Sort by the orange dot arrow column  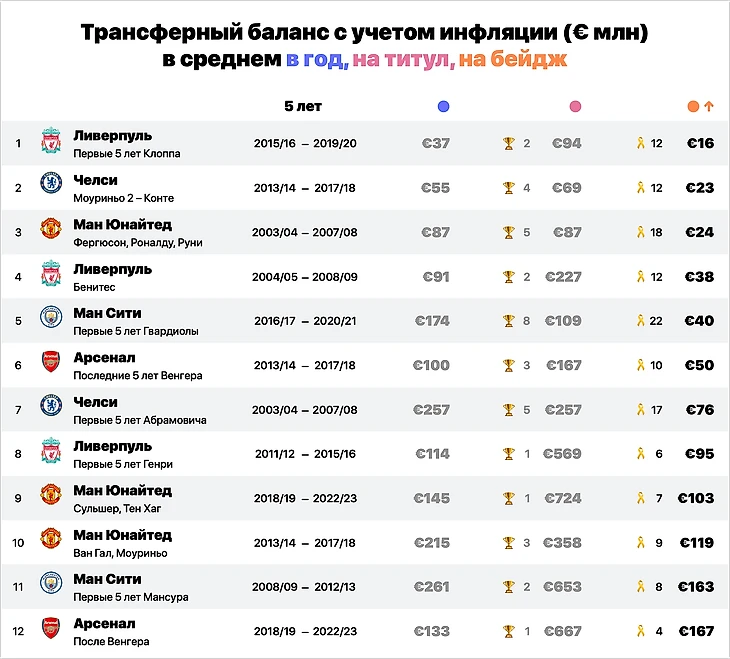point(700,106)
